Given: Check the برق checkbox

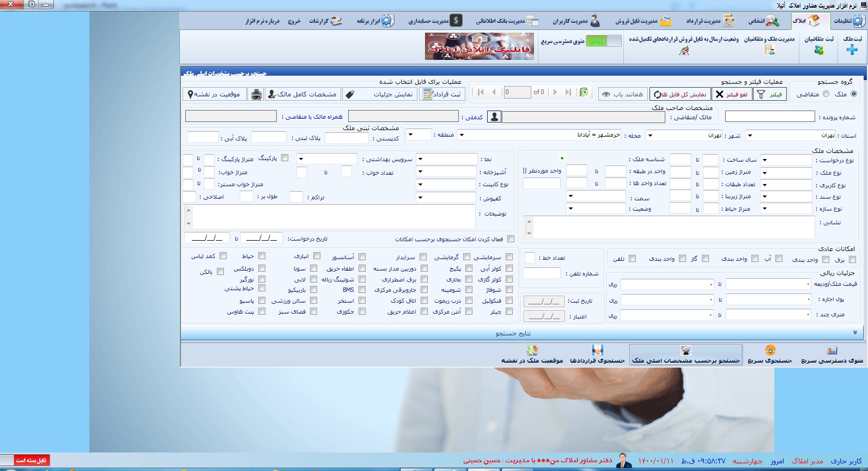Looking at the screenshot, I should tap(852, 259).
